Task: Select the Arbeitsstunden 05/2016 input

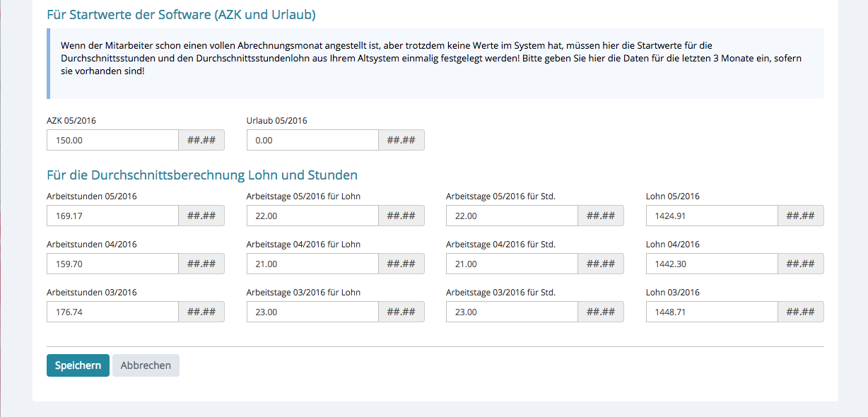Action: click(x=112, y=216)
